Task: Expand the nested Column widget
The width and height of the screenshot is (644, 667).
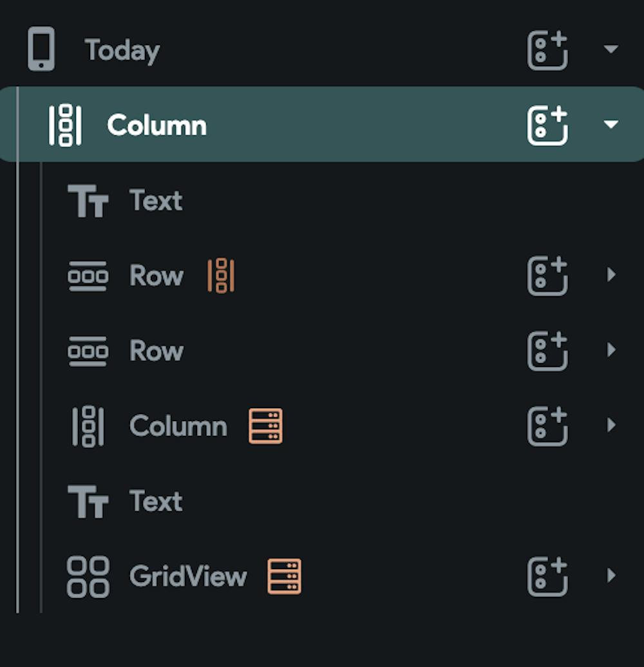Action: pyautogui.click(x=611, y=426)
